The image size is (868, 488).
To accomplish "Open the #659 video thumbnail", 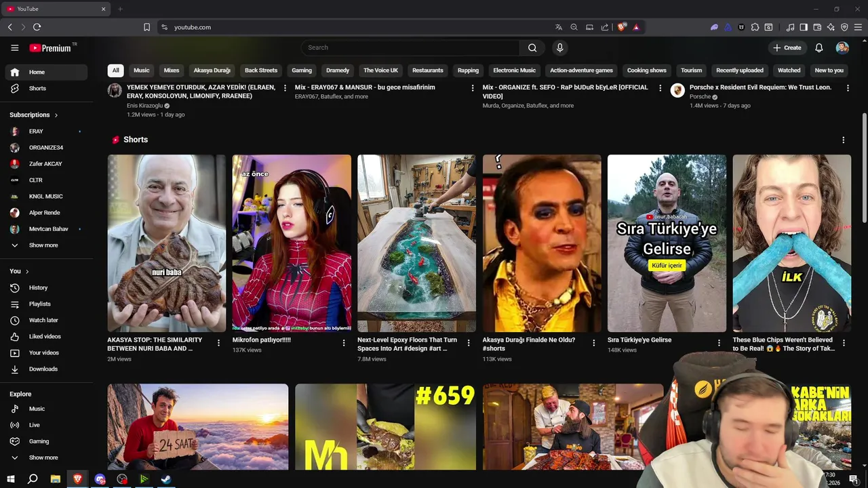I will (385, 427).
